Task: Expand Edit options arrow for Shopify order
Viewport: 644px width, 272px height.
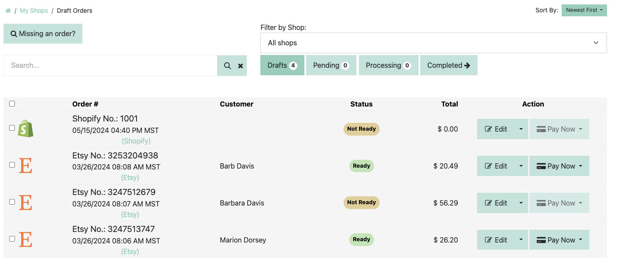Action: 521,129
